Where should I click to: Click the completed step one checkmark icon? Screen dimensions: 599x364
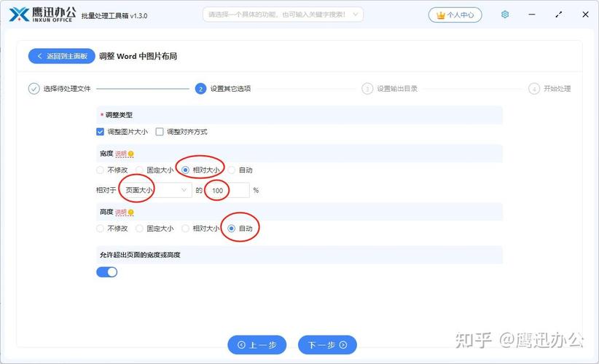(34, 89)
